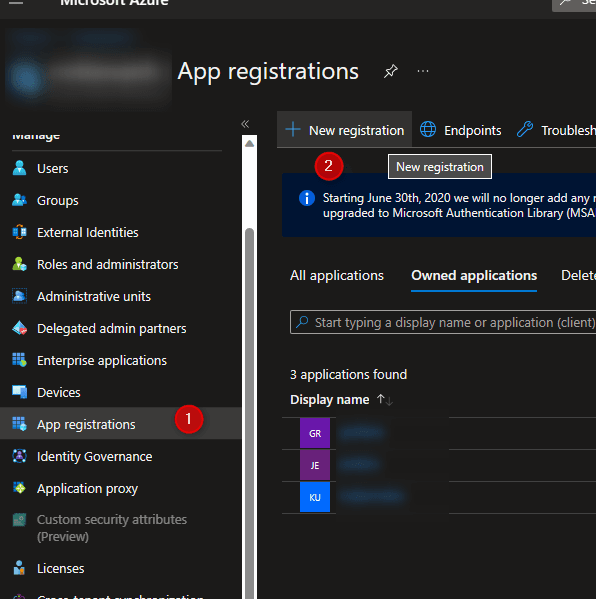Open Delegated admin partners
Screen dimensions: 596x599
pyautogui.click(x=112, y=329)
